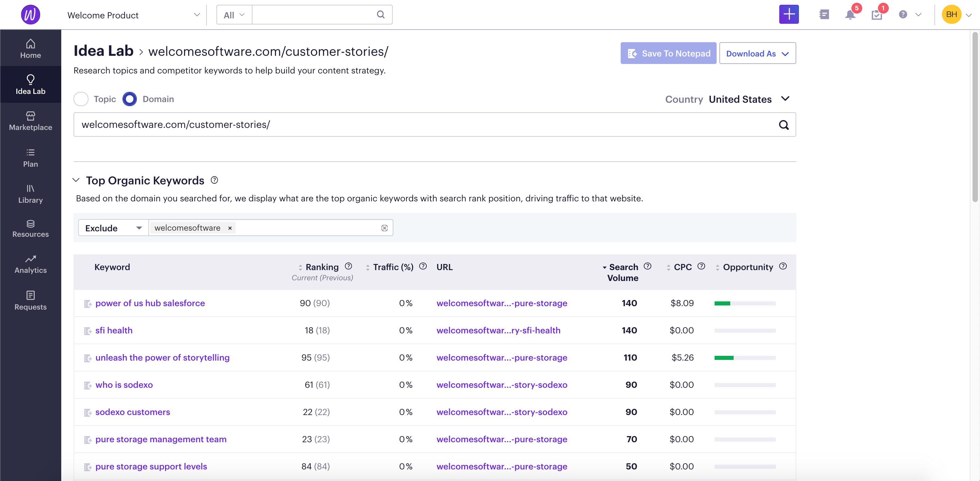The width and height of the screenshot is (980, 481).
Task: Save 'pure storage support levels' keyword icon
Action: click(87, 467)
